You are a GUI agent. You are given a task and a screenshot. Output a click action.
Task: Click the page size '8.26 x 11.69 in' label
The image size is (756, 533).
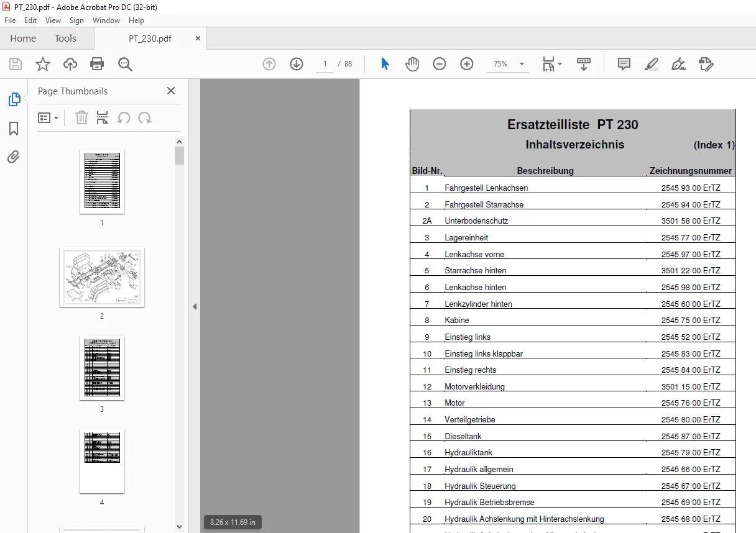(233, 522)
